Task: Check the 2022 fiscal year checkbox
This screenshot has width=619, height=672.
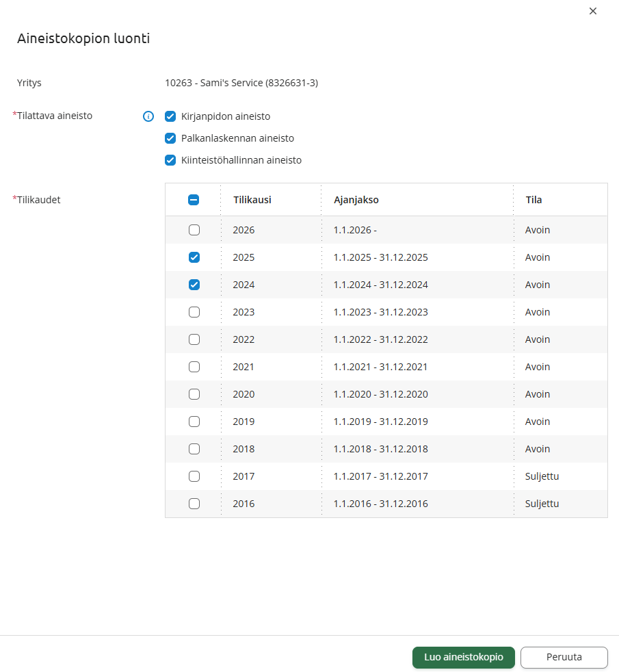Action: click(194, 339)
